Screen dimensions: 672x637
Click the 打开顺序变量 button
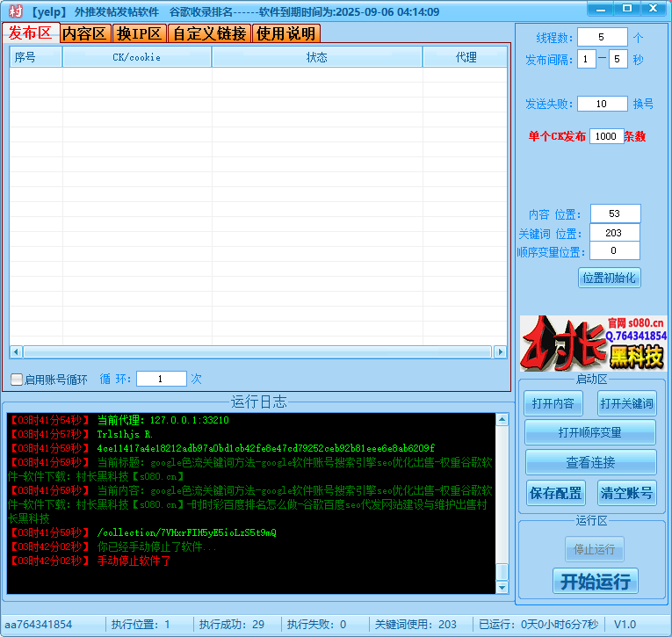[590, 432]
